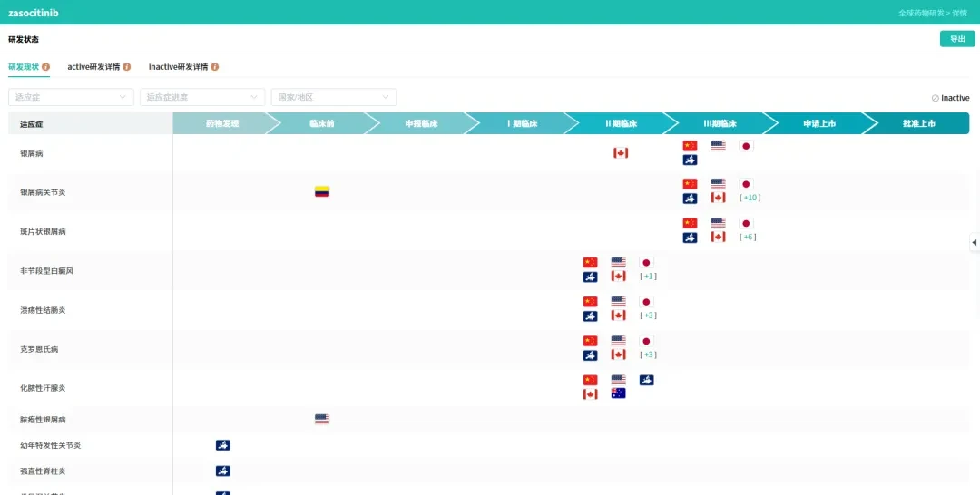Switch to active研发详情 tab
Image resolution: width=980 pixels, height=495 pixels.
pyautogui.click(x=93, y=67)
